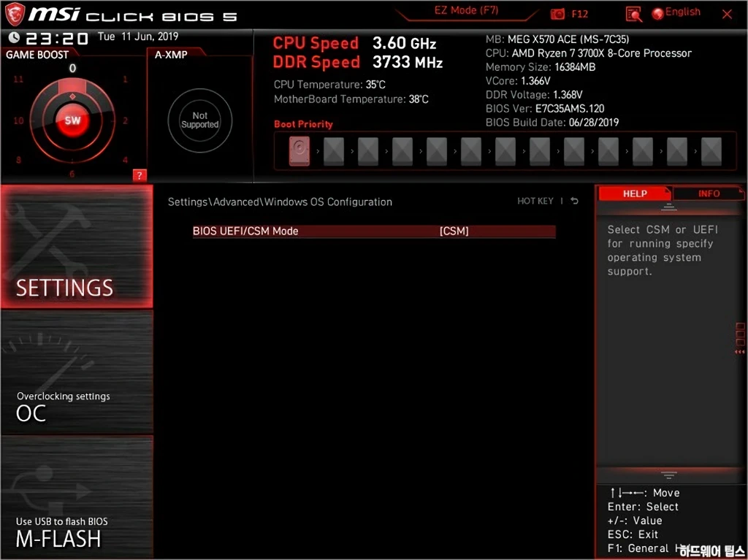This screenshot has height=560, width=748.
Task: Click the 'Enter: Select' key hint
Action: click(643, 507)
